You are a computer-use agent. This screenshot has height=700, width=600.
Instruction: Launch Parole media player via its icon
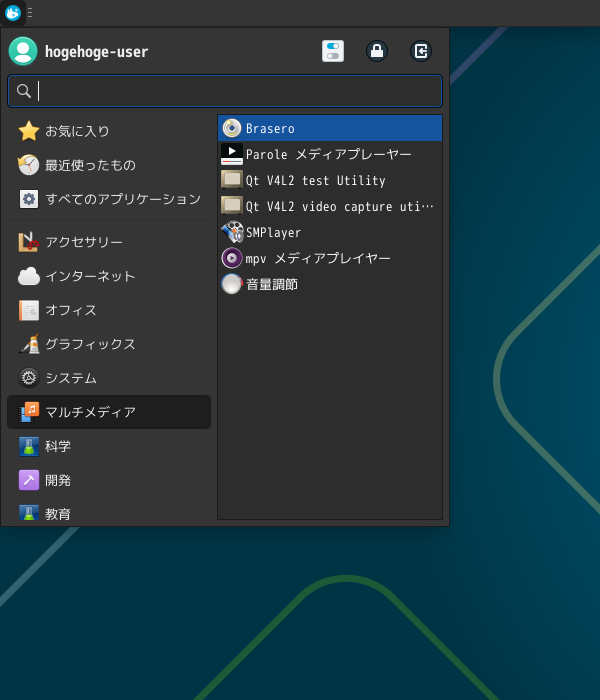point(232,154)
